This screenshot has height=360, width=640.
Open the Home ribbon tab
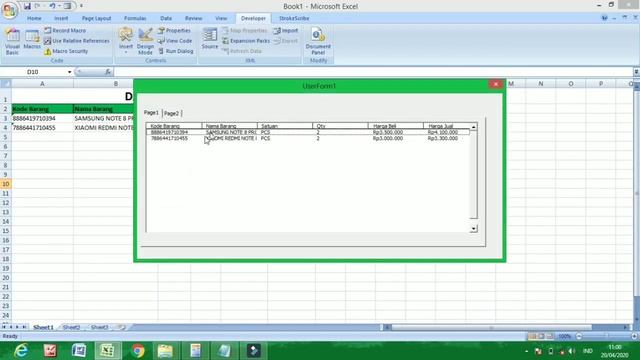tap(34, 18)
